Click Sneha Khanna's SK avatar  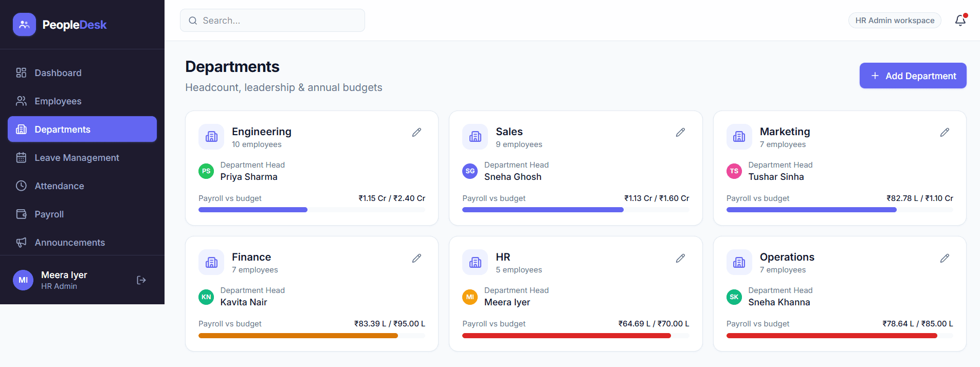pyautogui.click(x=734, y=297)
